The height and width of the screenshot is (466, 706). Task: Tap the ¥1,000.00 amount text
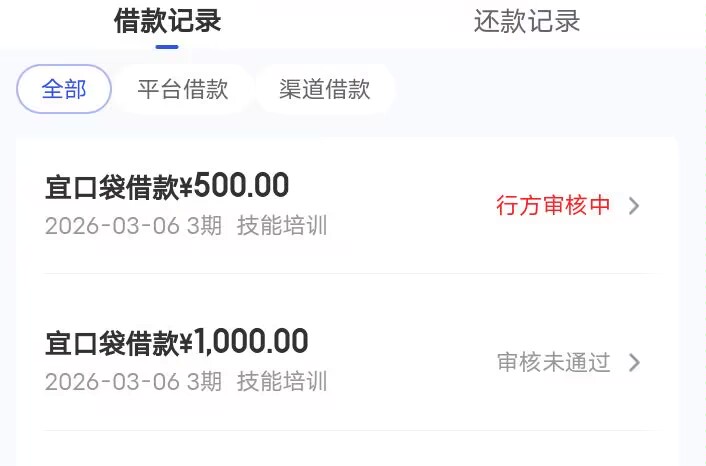point(245,342)
